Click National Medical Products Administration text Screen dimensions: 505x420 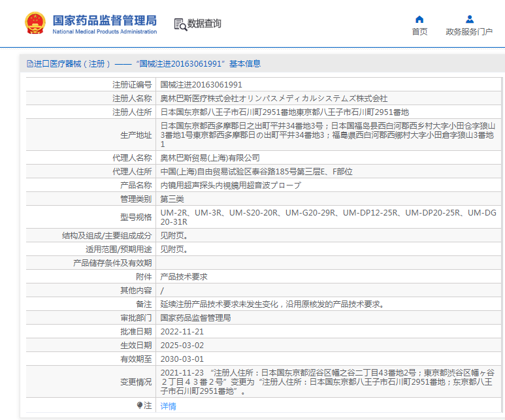click(x=105, y=31)
